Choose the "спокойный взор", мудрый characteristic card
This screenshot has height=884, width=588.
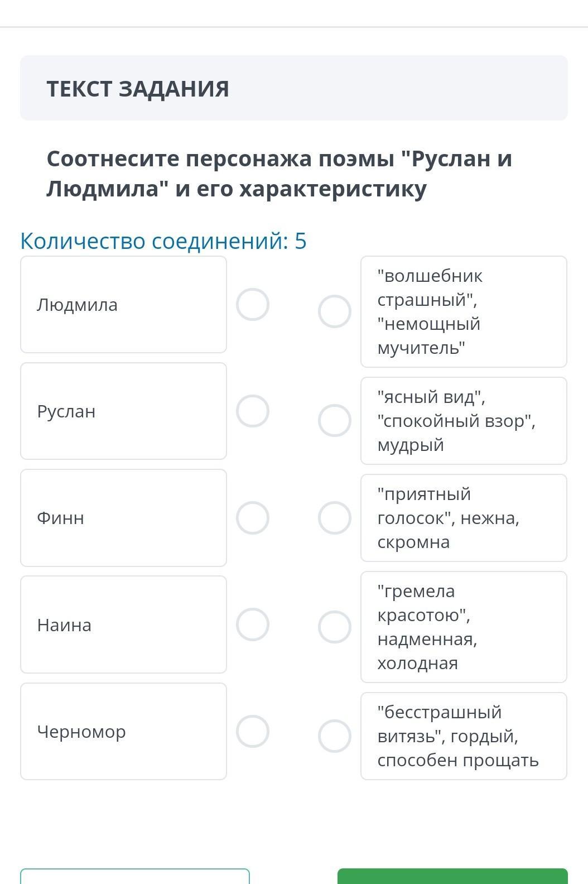pyautogui.click(x=464, y=421)
